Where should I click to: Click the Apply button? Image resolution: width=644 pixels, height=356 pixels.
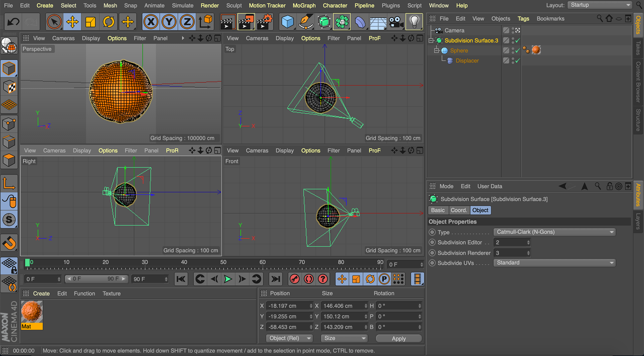[398, 339]
